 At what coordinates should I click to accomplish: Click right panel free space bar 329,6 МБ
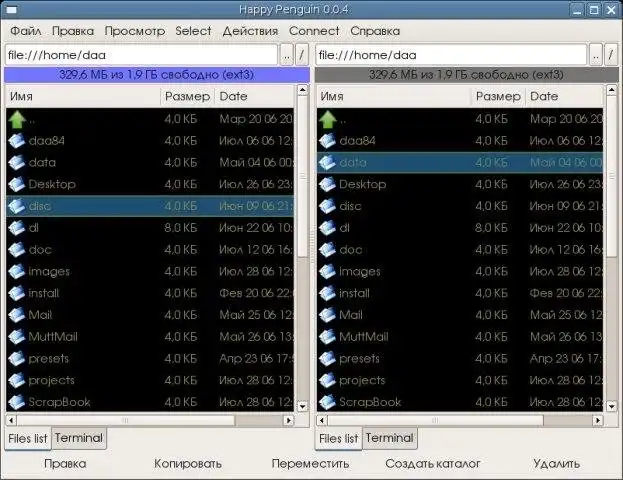[x=466, y=75]
